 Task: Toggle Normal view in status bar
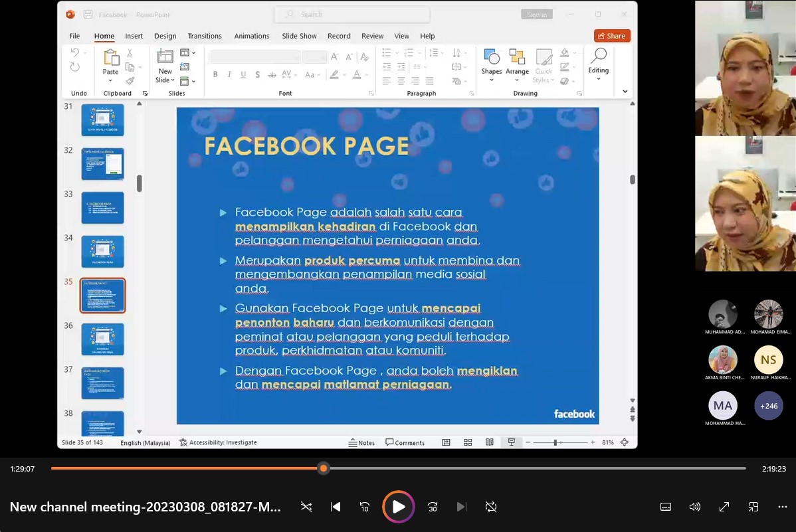447,442
